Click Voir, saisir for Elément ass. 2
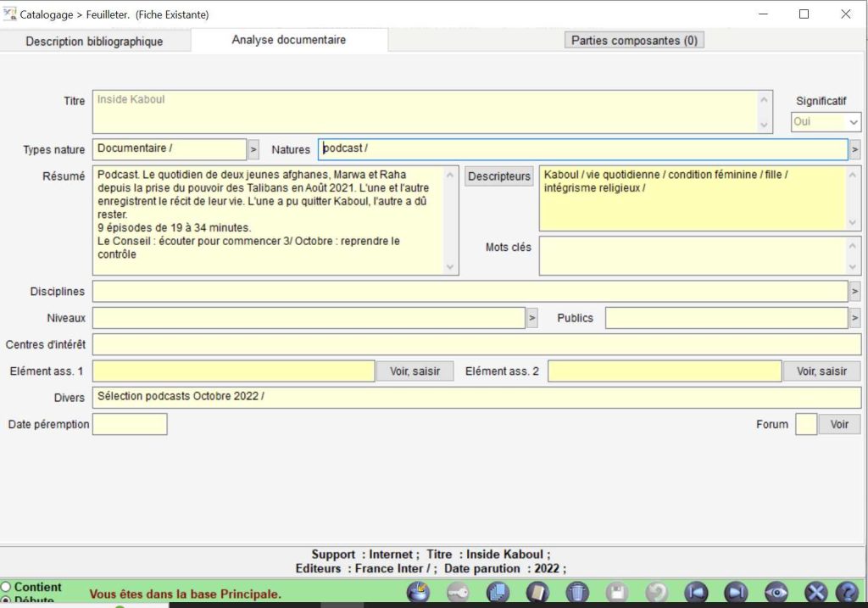Viewport: 868px width, 608px height. click(x=822, y=371)
